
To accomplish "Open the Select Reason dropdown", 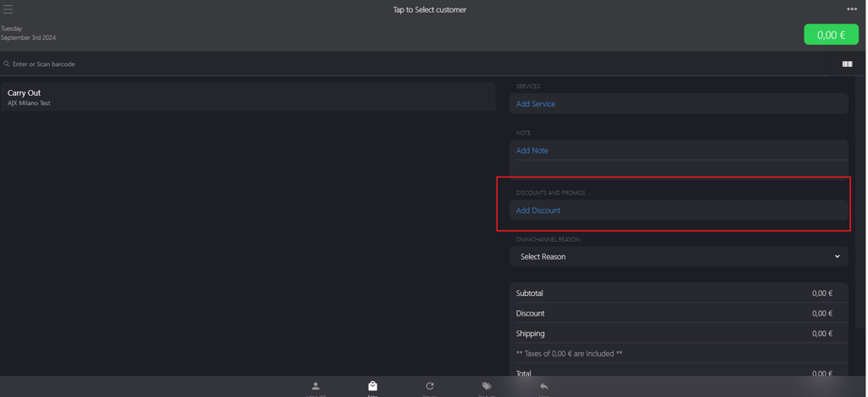I will (679, 257).
